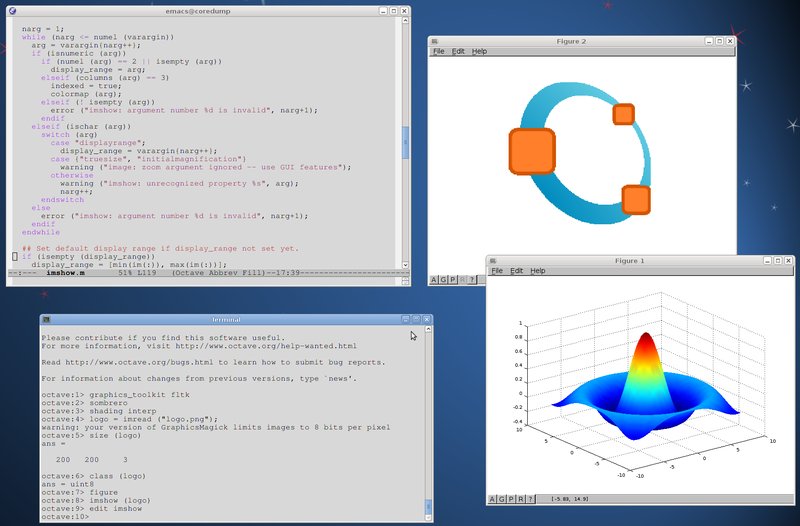Viewport: 800px width, 526px height.
Task: Click the Terminal scrollbar down arrow
Action: [x=428, y=517]
